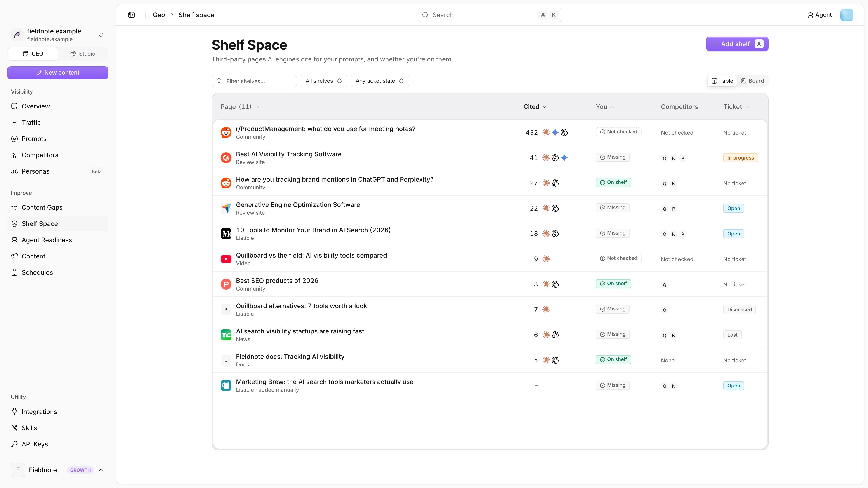This screenshot has width=868, height=488.
Task: Toggle the sidebar panel icon
Action: tap(131, 15)
